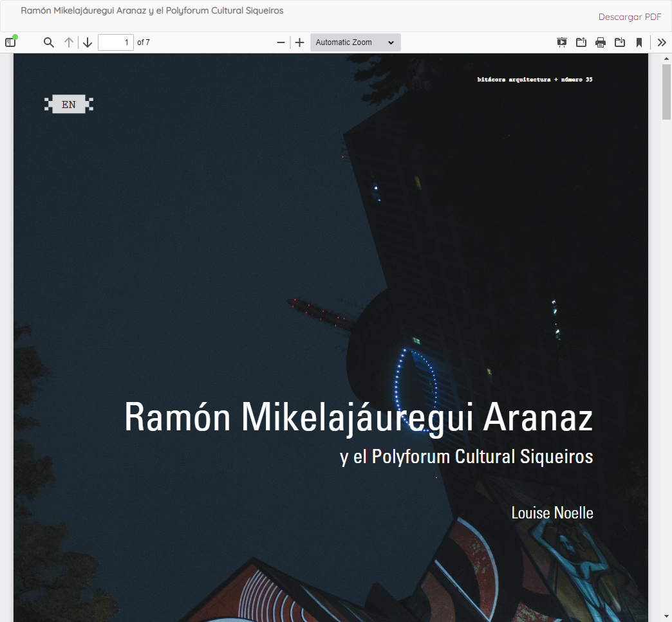Click the scrollbar down arrow

[x=666, y=617]
